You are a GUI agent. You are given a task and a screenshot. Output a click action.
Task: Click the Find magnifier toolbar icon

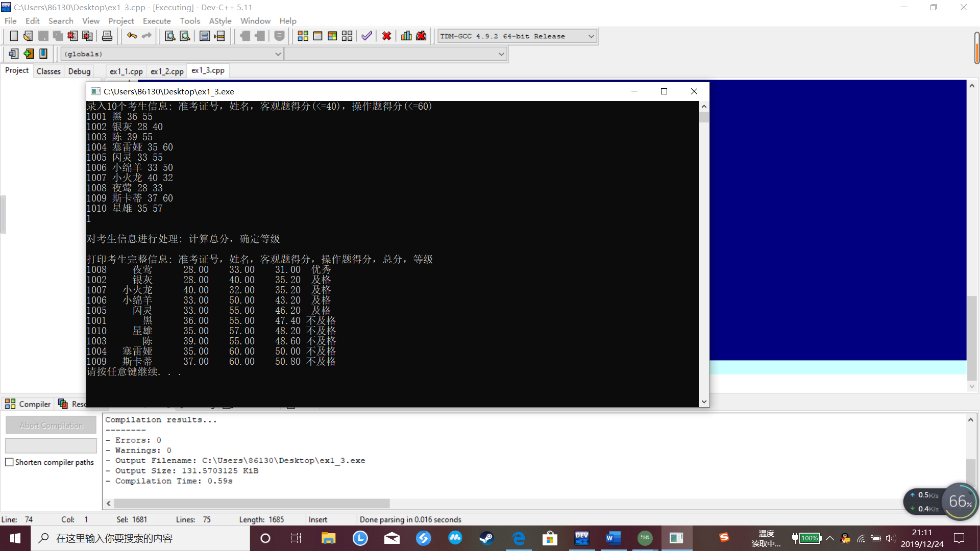(170, 36)
